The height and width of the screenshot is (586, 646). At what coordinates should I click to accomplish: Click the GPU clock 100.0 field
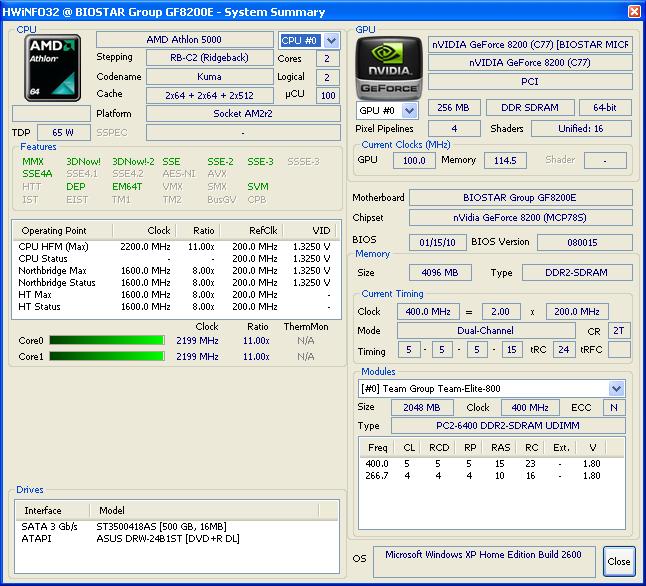pyautogui.click(x=414, y=160)
